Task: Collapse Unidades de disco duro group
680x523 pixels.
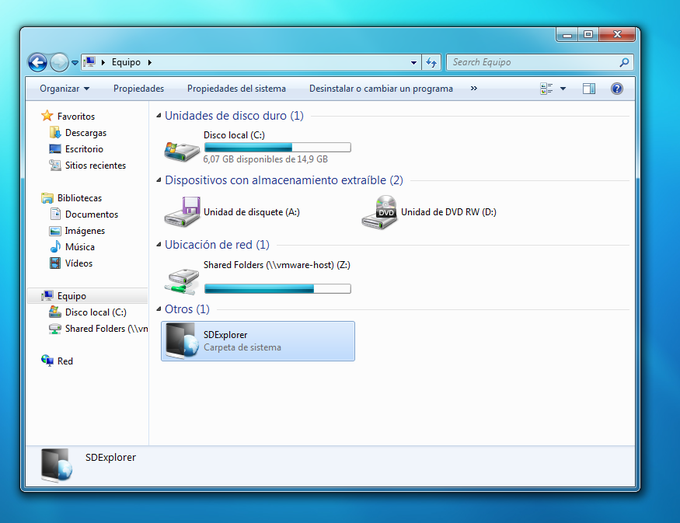Action: (159, 115)
